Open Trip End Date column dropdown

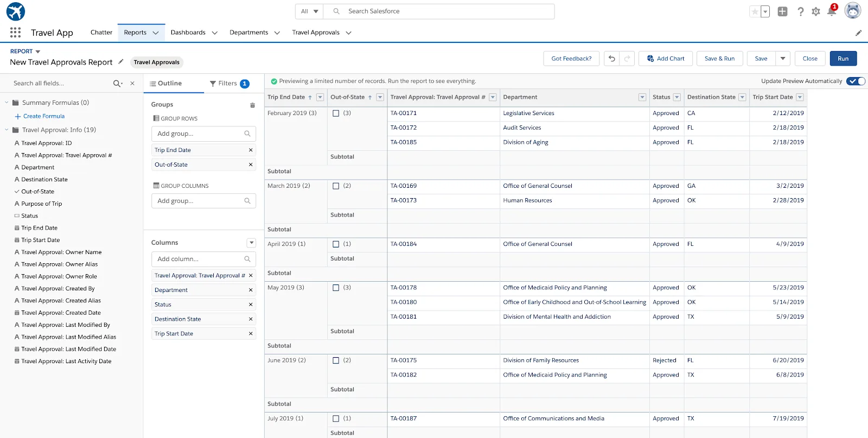click(320, 98)
